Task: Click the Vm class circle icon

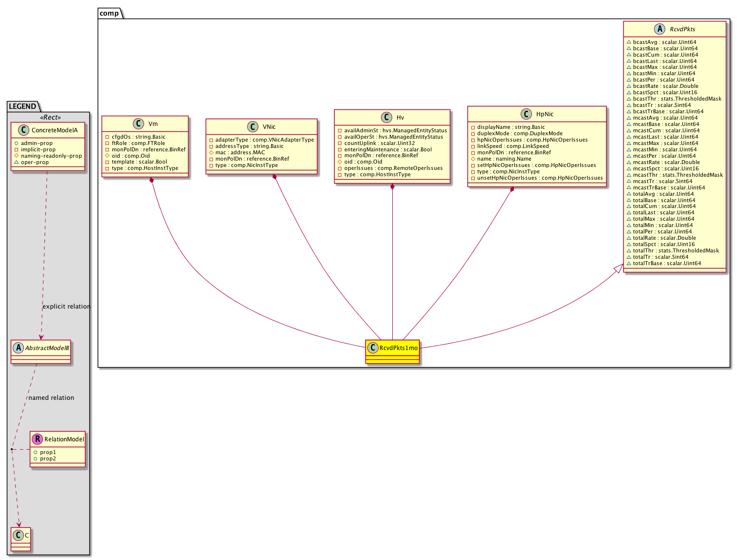Action: pos(137,124)
